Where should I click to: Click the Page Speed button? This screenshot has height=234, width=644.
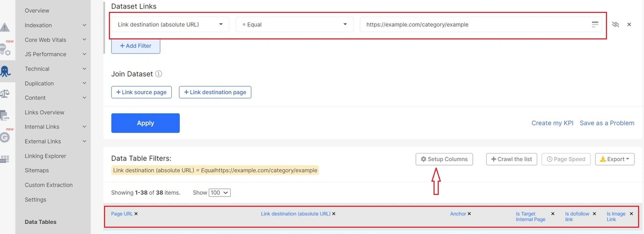pos(566,159)
